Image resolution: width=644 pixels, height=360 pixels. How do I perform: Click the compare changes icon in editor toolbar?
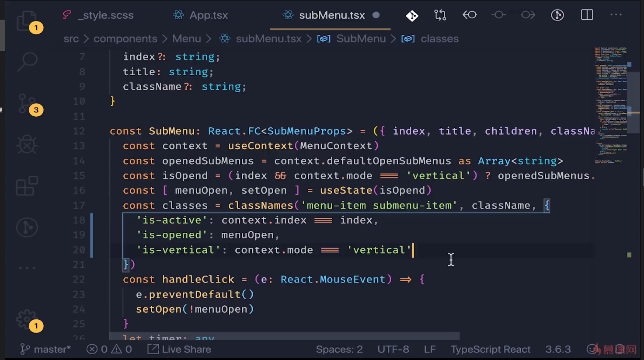click(x=440, y=15)
